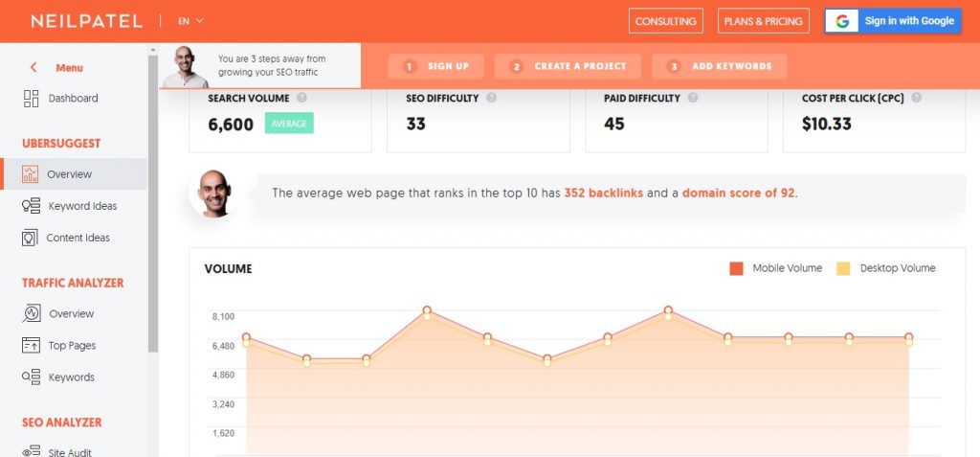Click Neil Patel banner photo
Screen dimensions: 980x457
tap(185, 66)
